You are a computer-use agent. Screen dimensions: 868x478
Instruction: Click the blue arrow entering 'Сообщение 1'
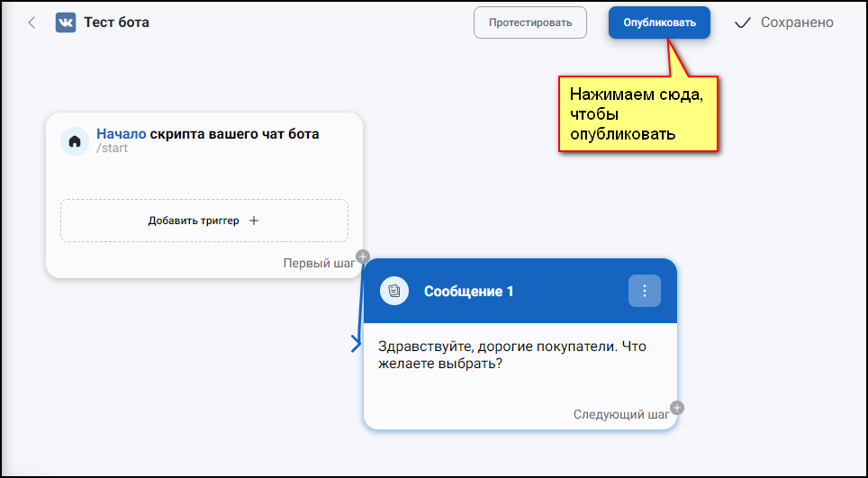(356, 344)
